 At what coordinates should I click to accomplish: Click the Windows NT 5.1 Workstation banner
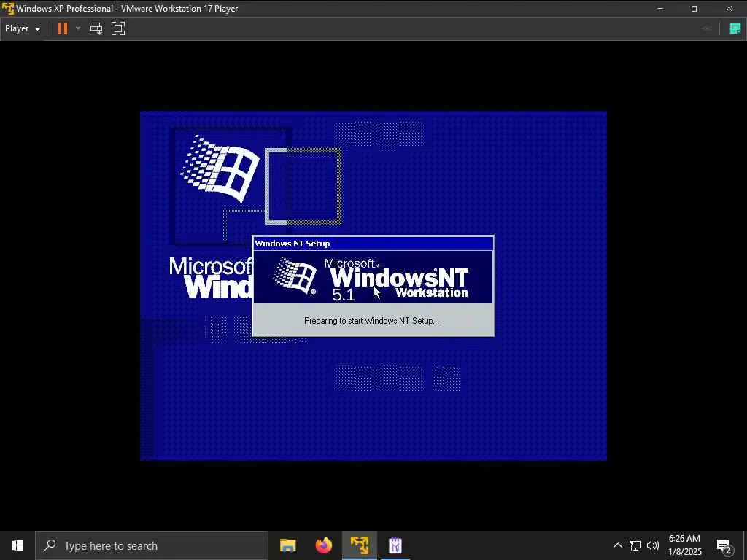point(373,277)
